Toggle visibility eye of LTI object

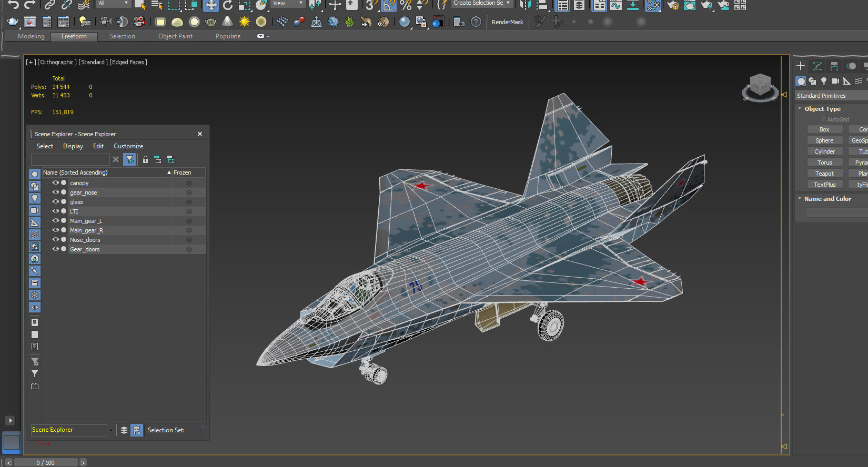coord(55,211)
